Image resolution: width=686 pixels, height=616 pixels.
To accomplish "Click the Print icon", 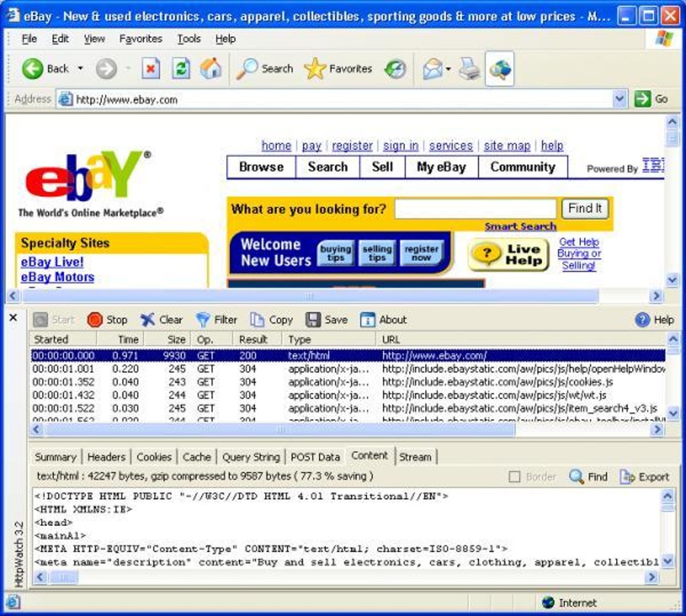I will tap(469, 69).
